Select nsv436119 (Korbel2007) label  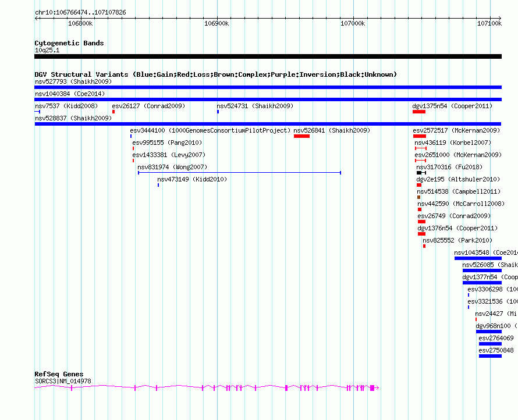453,143
